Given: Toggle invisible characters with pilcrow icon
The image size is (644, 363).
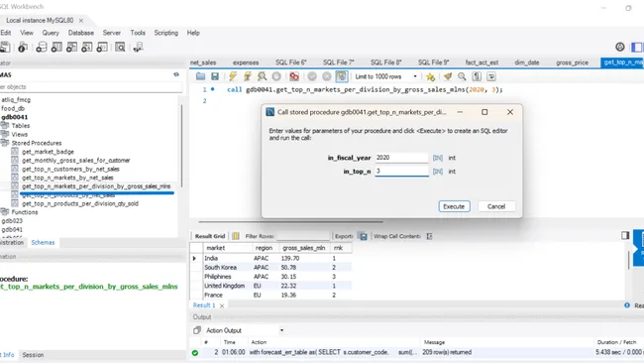Looking at the screenshot, I should 477,76.
